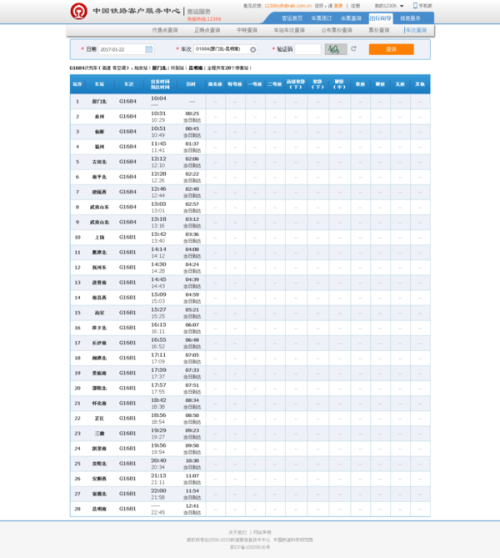
Task: Go to 代售点查询 submenu item
Action: tap(165, 30)
